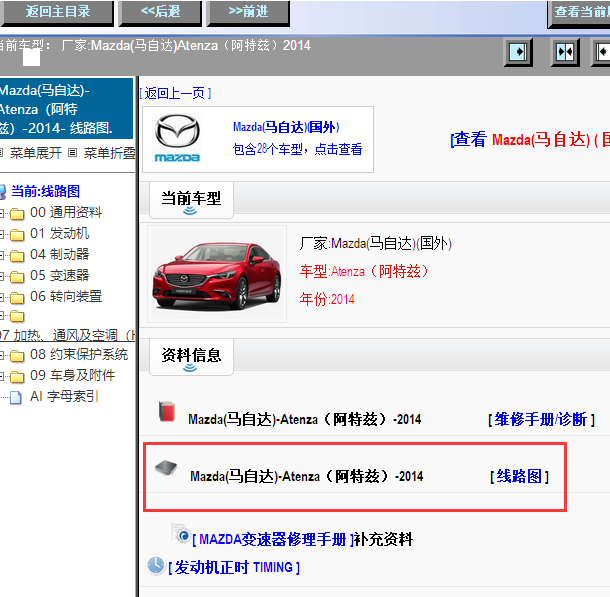Image resolution: width=610 pixels, height=597 pixels.
Task: Open MAZDA变速器修理手册 link
Action: coord(273,539)
